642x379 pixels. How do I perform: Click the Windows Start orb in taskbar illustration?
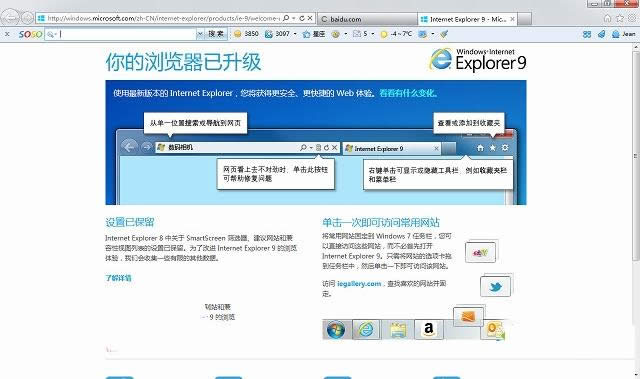tap(336, 329)
